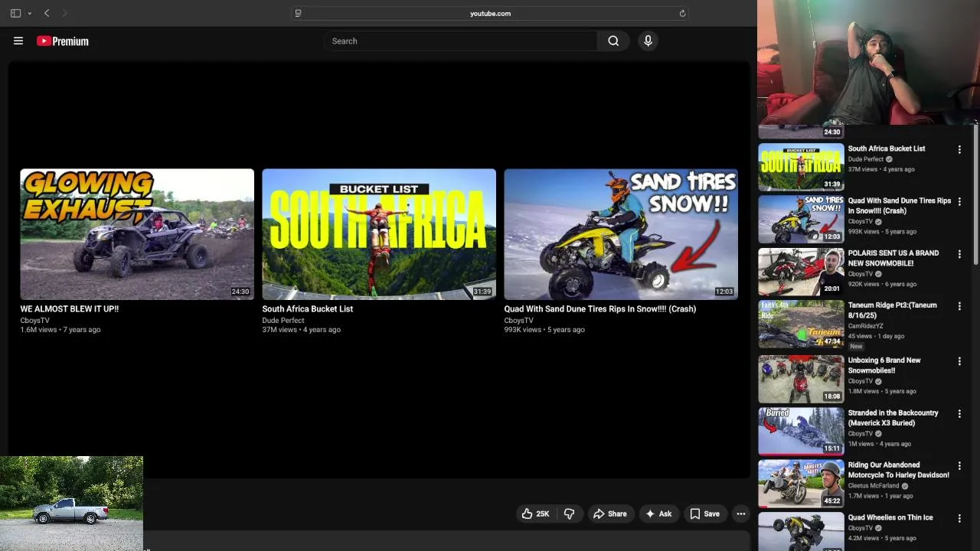Open options for Unboxing 6 Brand New Snowmobiles

tap(959, 361)
